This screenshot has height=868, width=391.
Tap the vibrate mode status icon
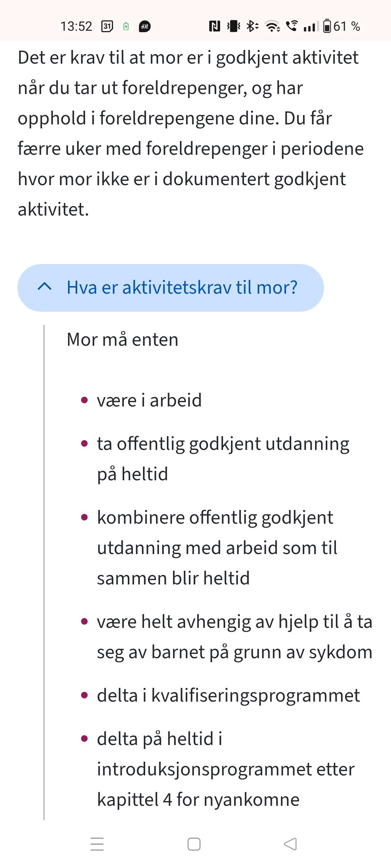234,26
